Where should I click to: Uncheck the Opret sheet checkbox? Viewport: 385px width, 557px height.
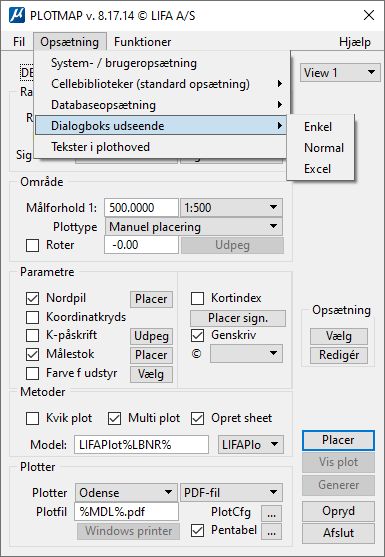pos(197,419)
